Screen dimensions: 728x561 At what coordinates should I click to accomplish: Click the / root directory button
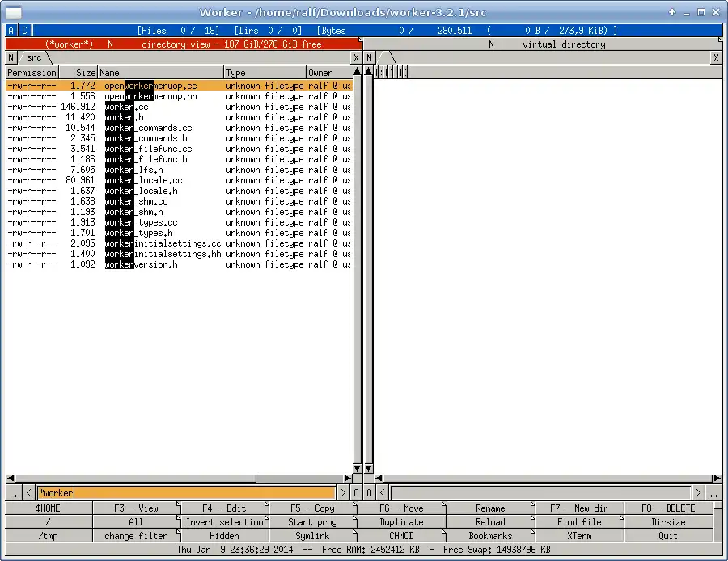pyautogui.click(x=49, y=522)
